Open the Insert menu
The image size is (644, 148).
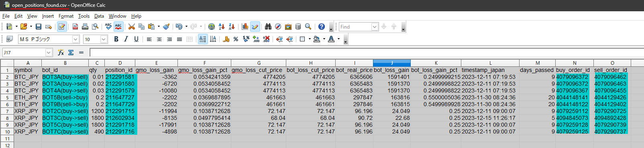click(x=48, y=16)
